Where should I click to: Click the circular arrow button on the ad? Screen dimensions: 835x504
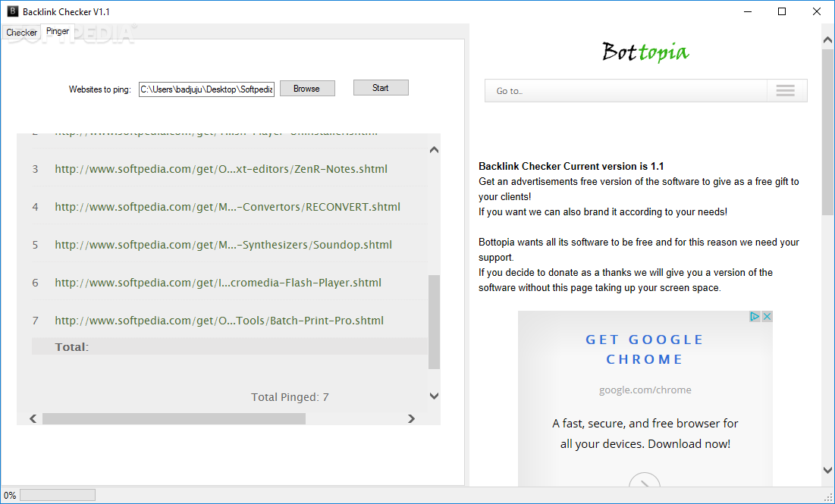pyautogui.click(x=645, y=480)
